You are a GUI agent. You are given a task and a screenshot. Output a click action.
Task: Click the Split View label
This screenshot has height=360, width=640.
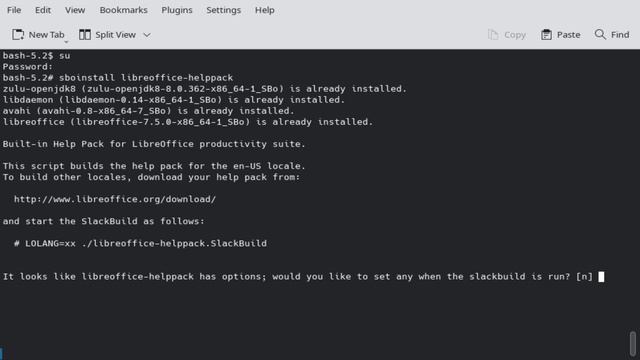(115, 35)
